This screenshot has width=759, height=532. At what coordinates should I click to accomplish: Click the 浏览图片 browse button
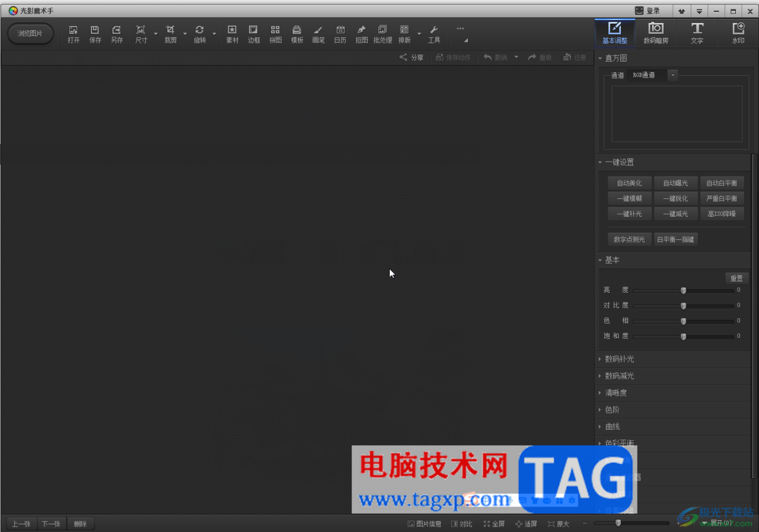(x=30, y=34)
